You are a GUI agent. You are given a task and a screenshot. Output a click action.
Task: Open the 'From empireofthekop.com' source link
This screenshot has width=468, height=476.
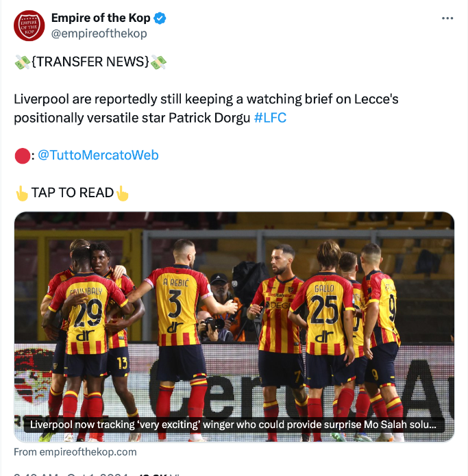tap(75, 452)
